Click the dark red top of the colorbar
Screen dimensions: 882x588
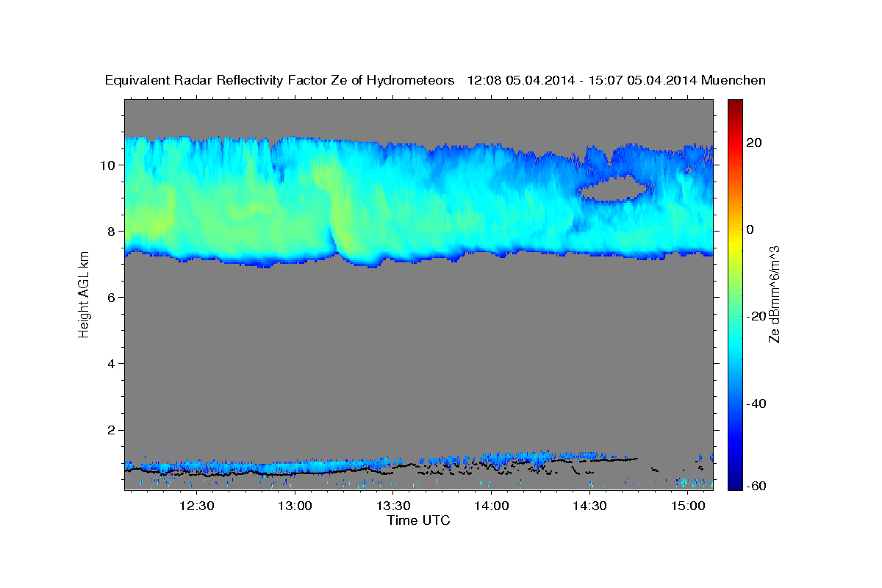coord(734,104)
